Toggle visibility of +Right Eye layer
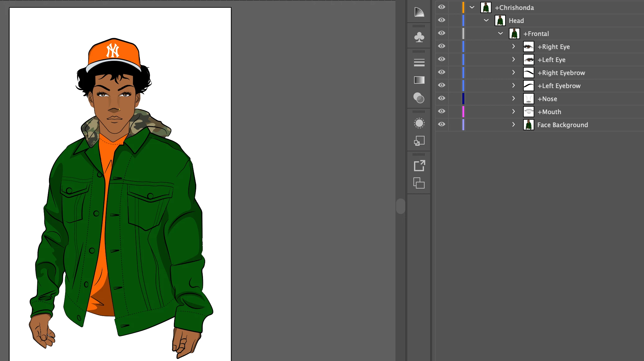This screenshot has width=644, height=361. [x=442, y=46]
